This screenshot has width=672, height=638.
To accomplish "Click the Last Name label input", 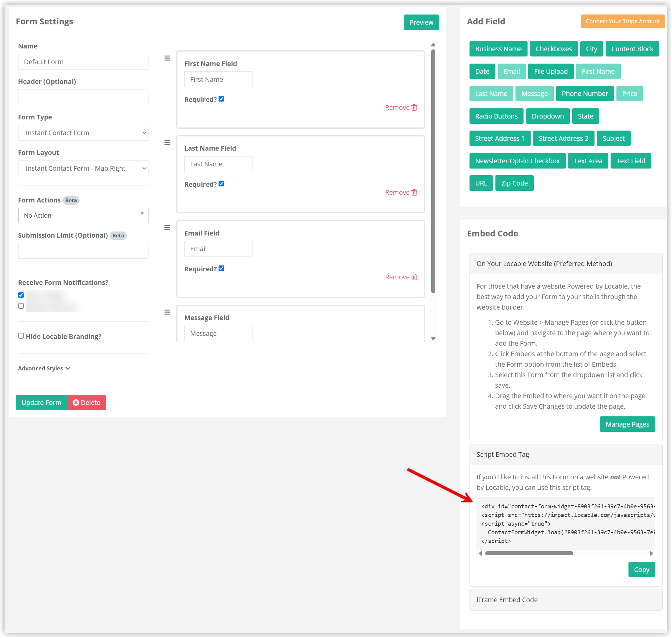I will tap(219, 164).
